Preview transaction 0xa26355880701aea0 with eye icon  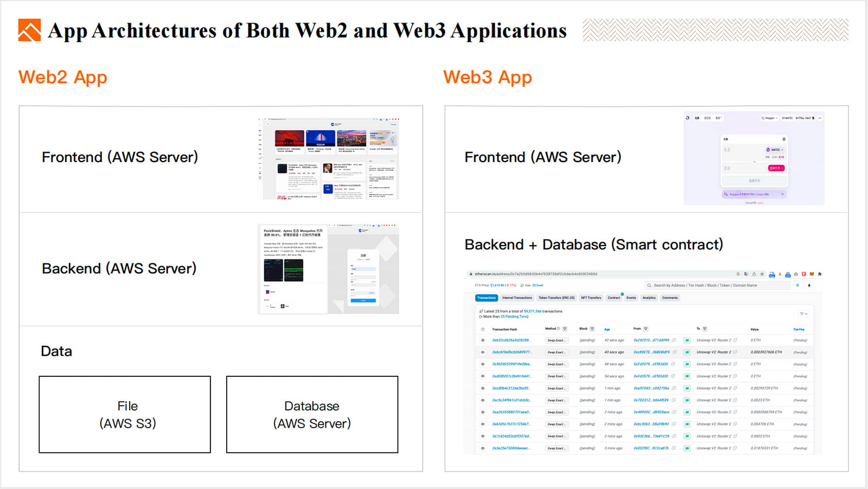click(483, 412)
